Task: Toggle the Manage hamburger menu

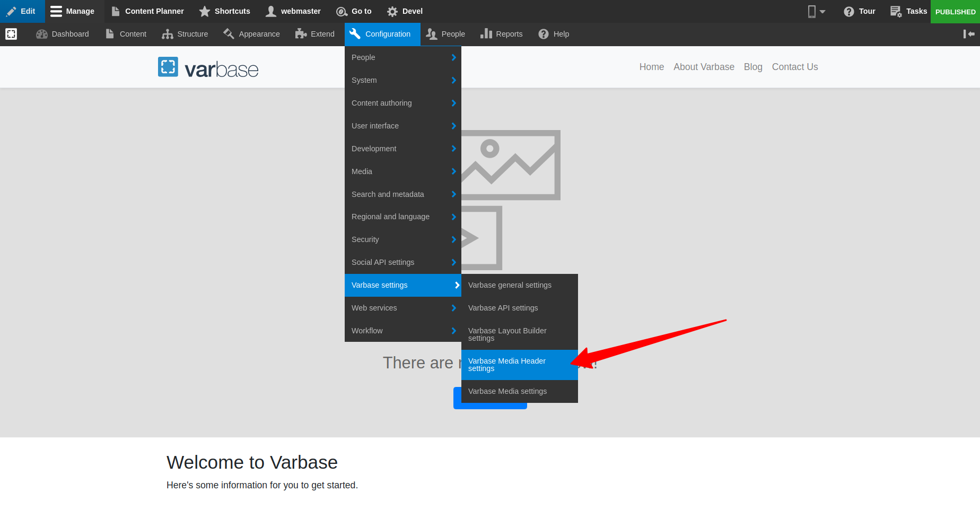Action: [56, 11]
